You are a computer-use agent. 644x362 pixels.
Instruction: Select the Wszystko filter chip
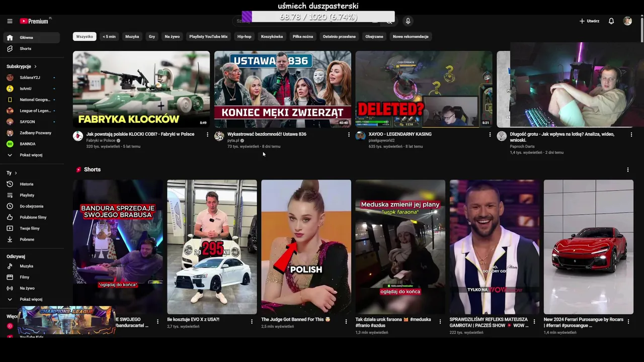(x=85, y=37)
